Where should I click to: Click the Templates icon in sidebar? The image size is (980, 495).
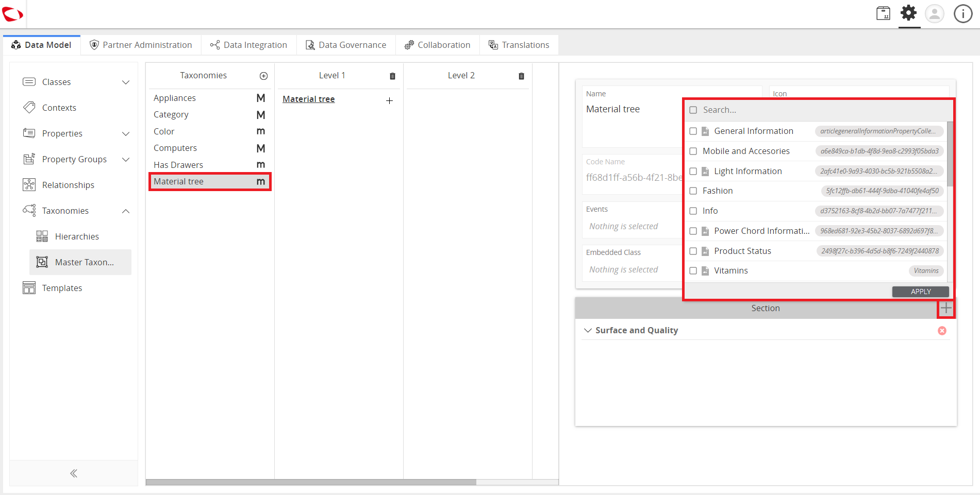(x=29, y=287)
